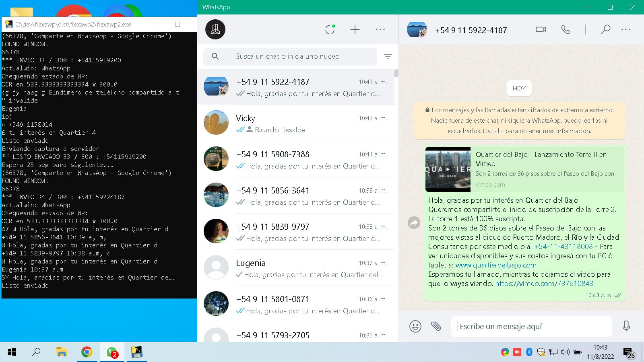Open Windows taskbar search
The height and width of the screenshot is (362, 644).
(x=37, y=352)
